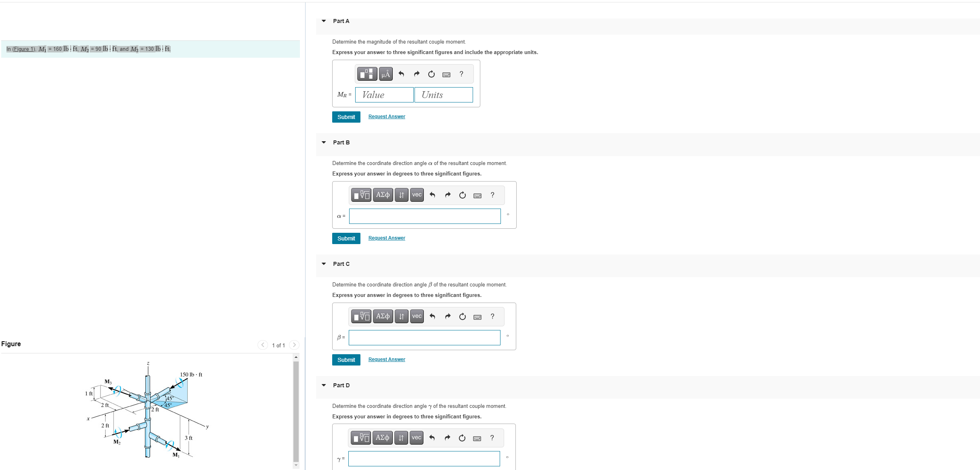Click the Greek symbols ΑΣΦ button in Part B
This screenshot has height=470, width=980.
[383, 195]
